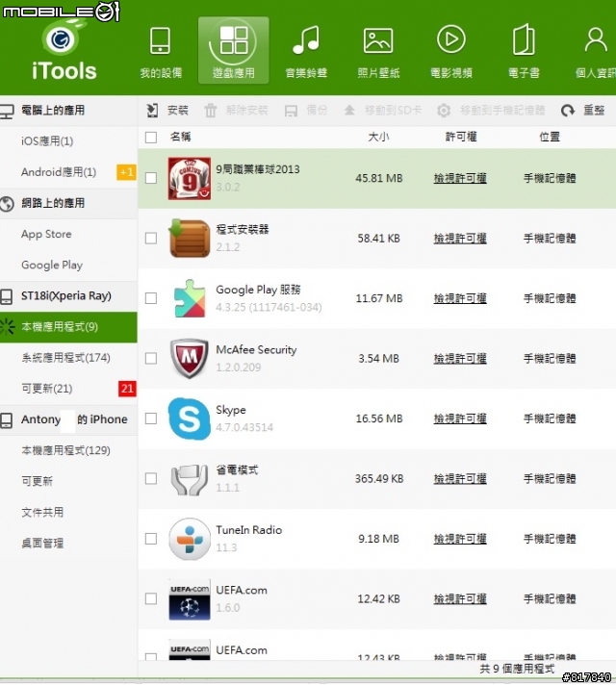Open 檢視許可權 for TuneIn Radio
616x685 pixels.
pyautogui.click(x=460, y=539)
